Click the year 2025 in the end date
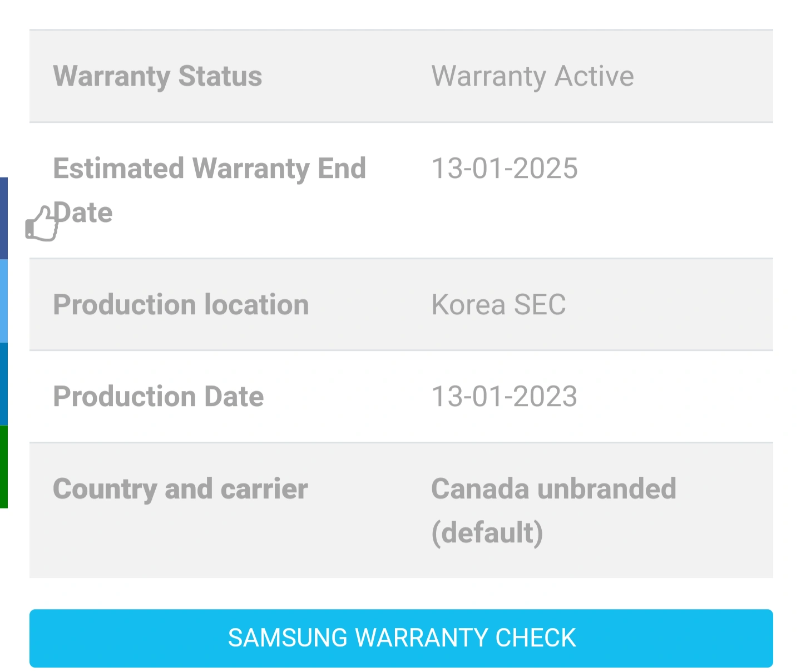Viewport: 801px width, 672px height. (545, 168)
